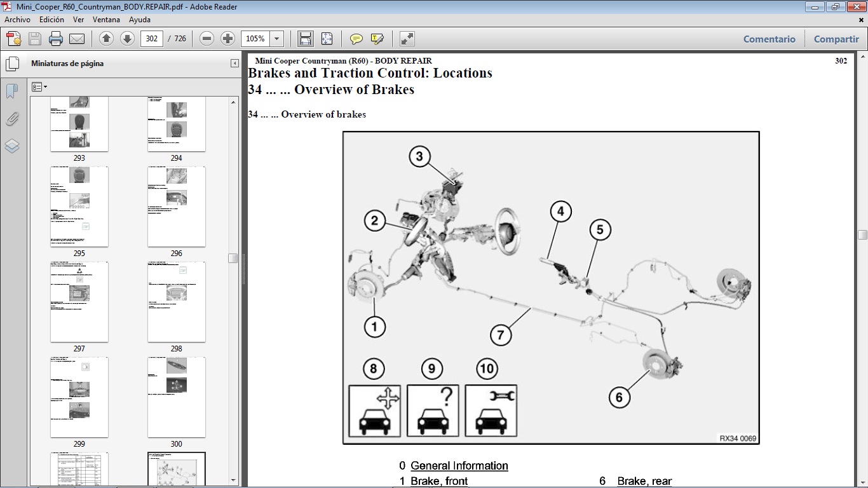Image resolution: width=868 pixels, height=488 pixels.
Task: Open the Archivo menu
Action: [17, 20]
